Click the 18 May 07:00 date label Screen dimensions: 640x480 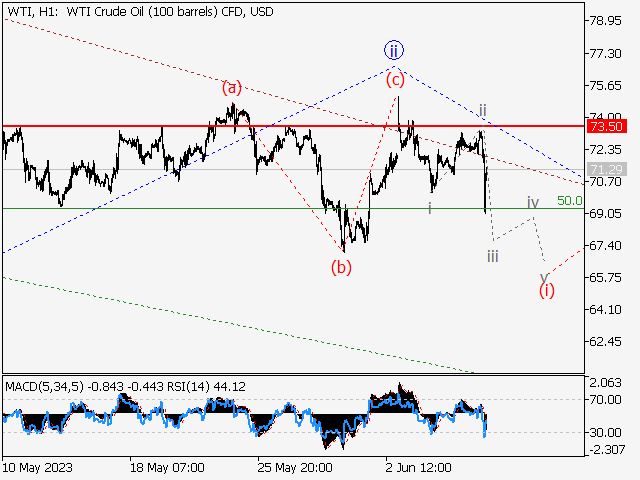click(x=167, y=467)
